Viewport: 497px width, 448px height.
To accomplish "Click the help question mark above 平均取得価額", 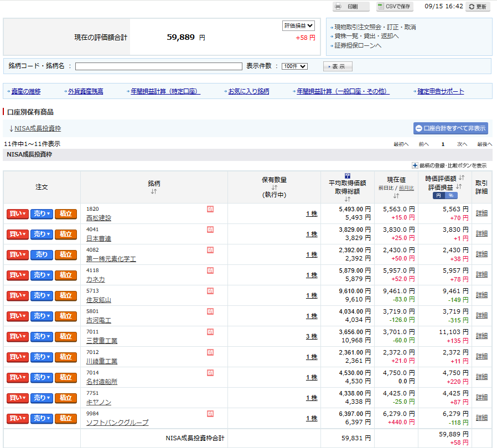I will click(348, 176).
